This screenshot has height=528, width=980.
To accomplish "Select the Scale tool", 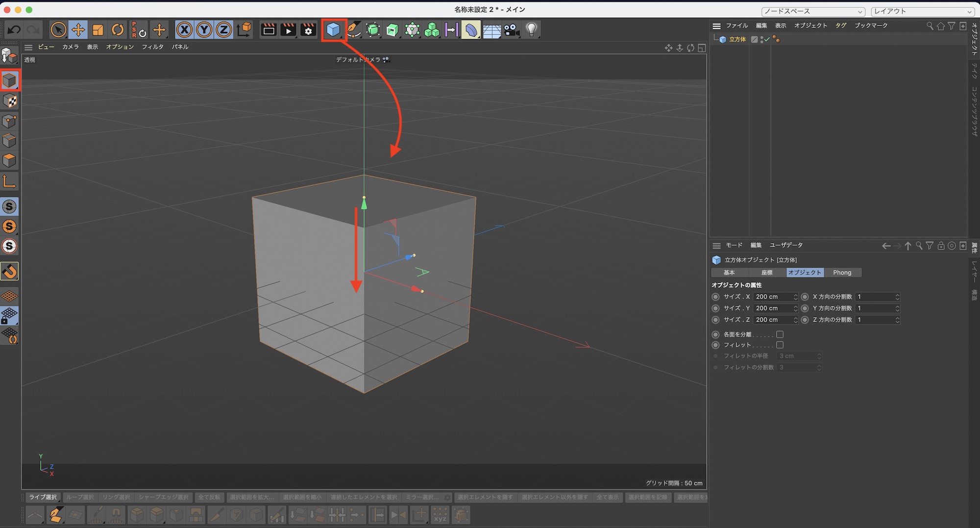I will 98,29.
